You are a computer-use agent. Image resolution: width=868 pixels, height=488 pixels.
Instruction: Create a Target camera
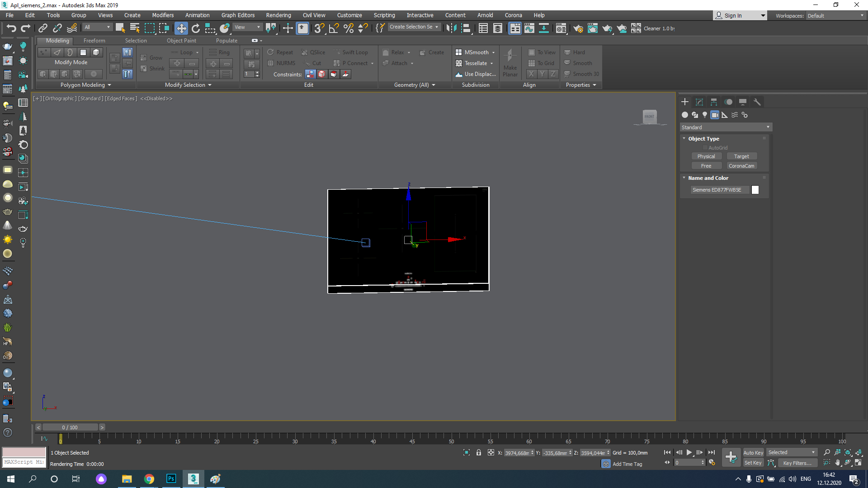pos(741,156)
